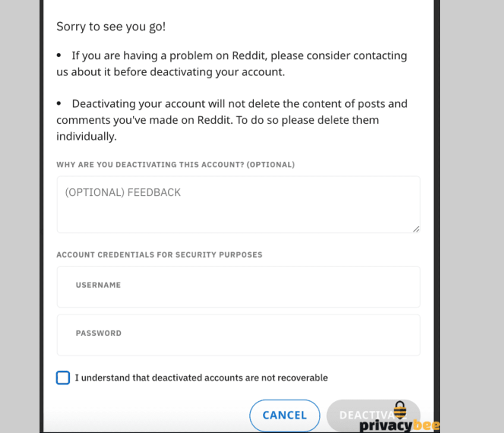504x433 pixels.
Task: Click the feedback box resize handle
Action: 416,229
